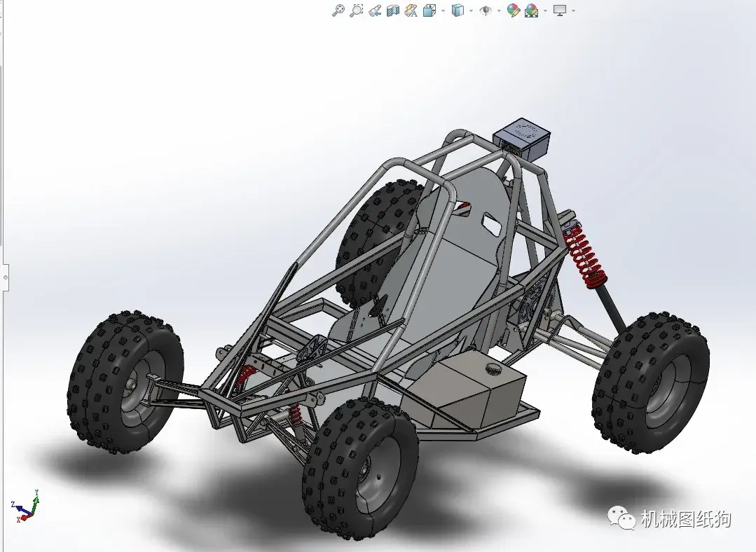Open the Hide/Show Items dropdown arrow
This screenshot has width=756, height=552.
pos(498,11)
